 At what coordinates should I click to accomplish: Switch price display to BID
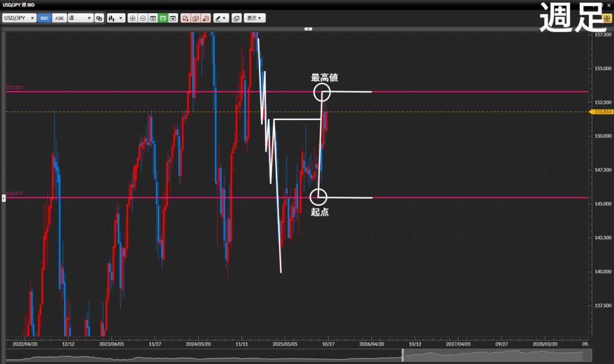44,19
